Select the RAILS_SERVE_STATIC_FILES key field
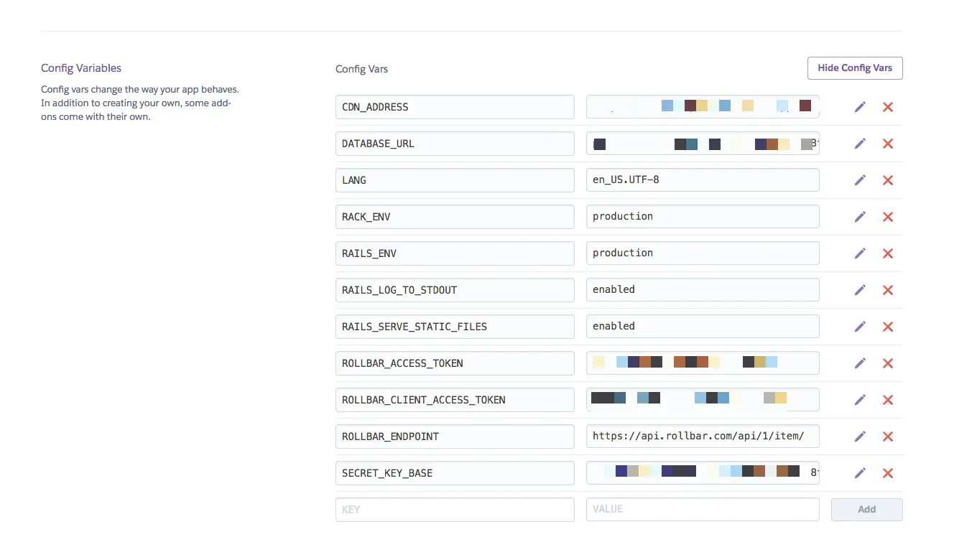 point(455,327)
